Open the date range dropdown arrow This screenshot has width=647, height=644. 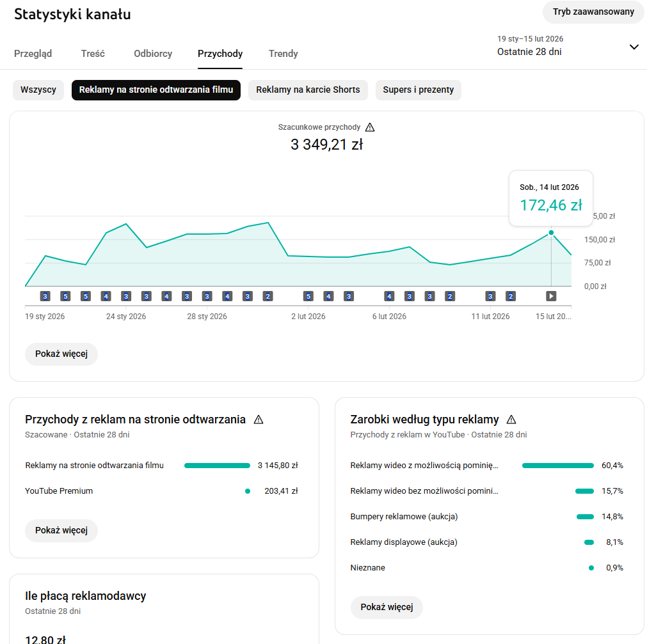click(634, 47)
